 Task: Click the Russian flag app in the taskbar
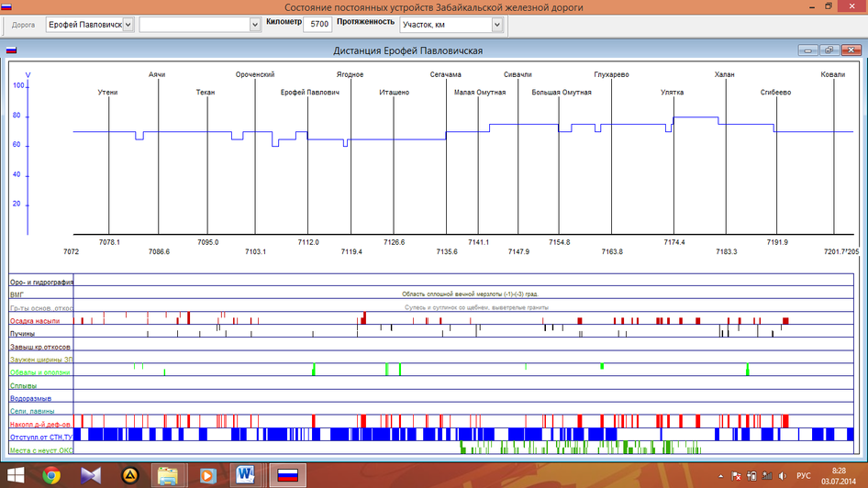coord(288,475)
